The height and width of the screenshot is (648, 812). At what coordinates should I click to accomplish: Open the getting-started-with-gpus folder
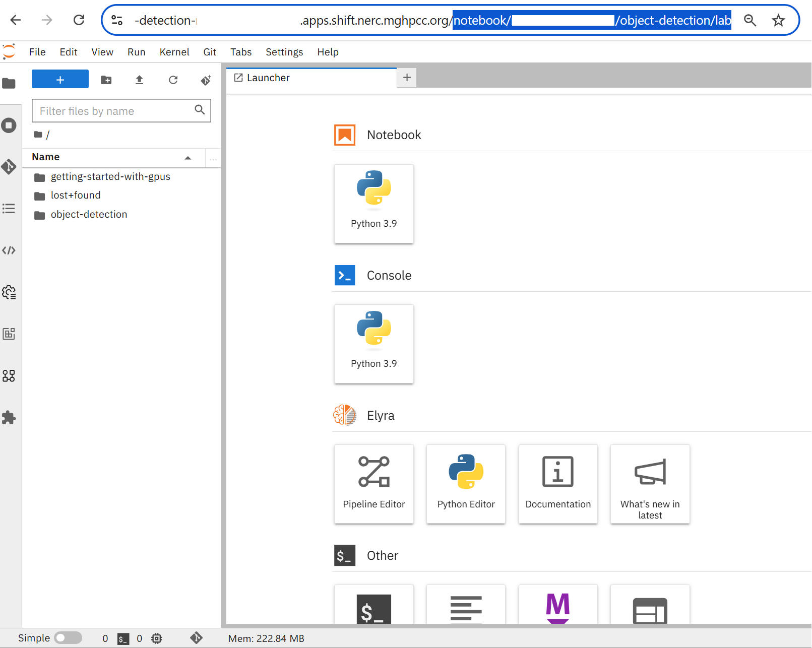point(110,177)
